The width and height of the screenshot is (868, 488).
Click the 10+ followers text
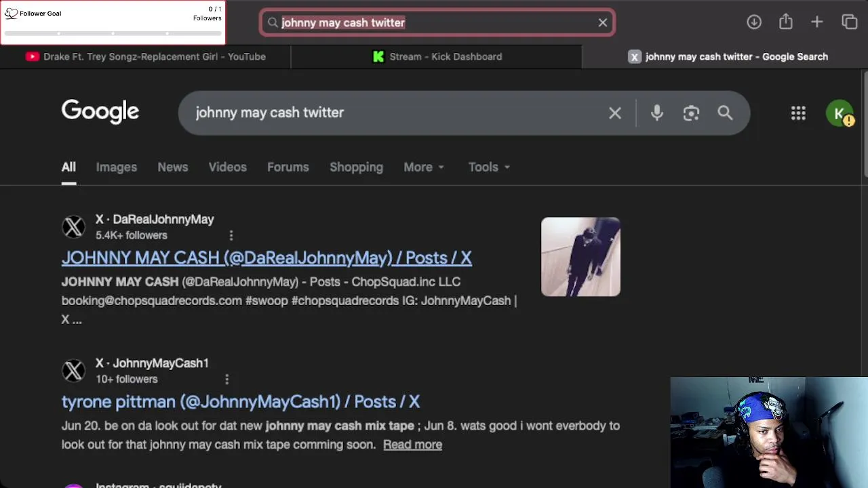coord(126,379)
